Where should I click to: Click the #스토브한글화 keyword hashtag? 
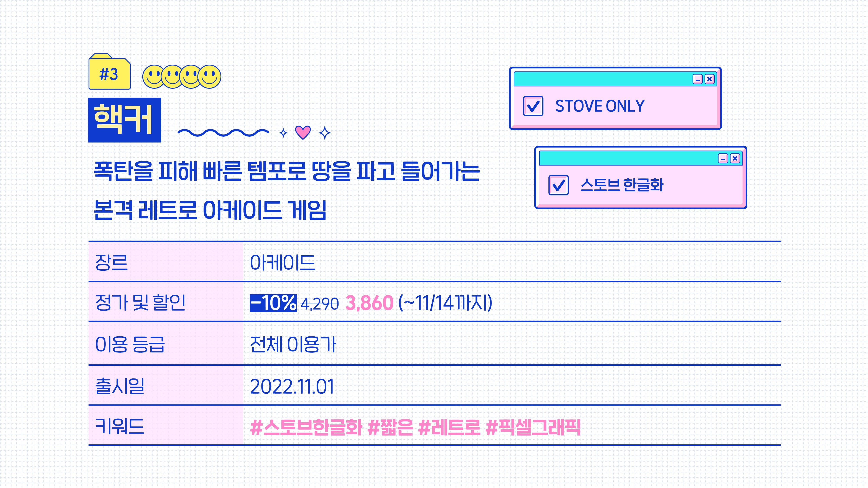click(x=306, y=427)
